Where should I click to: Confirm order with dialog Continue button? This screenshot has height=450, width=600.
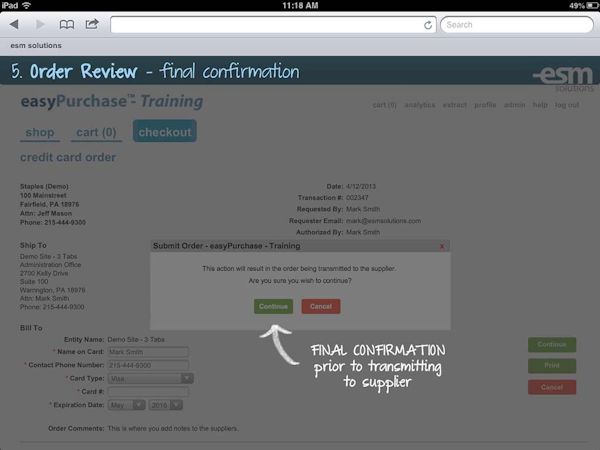[273, 307]
